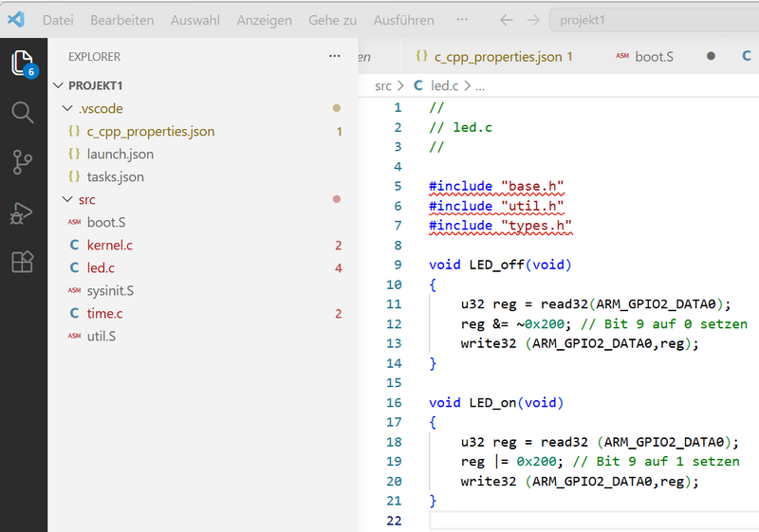
Task: Click the VS Code logo icon
Action: point(16,19)
